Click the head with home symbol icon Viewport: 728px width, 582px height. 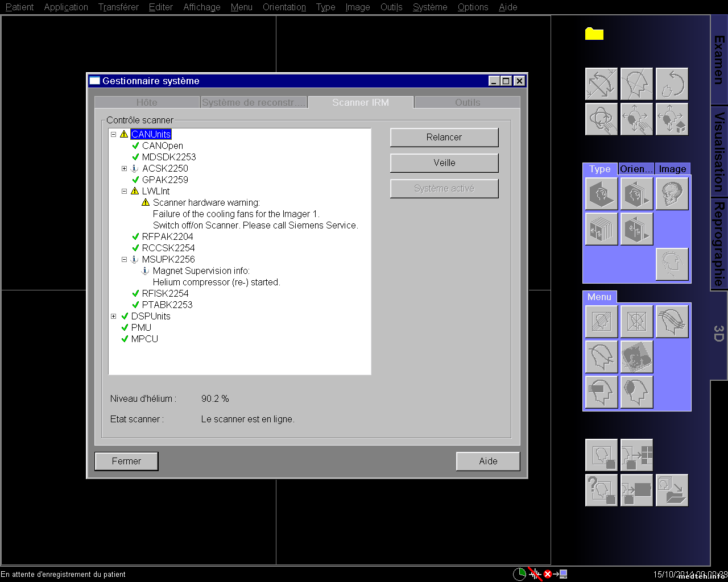672,119
